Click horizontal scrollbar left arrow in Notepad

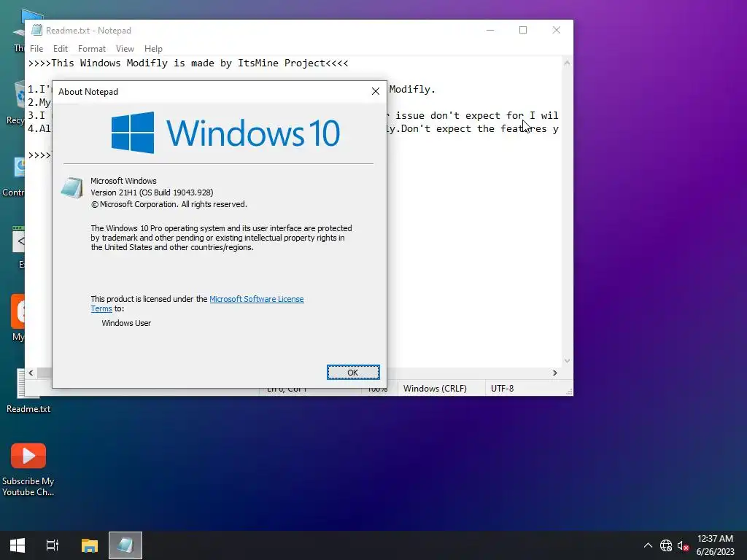coord(31,373)
